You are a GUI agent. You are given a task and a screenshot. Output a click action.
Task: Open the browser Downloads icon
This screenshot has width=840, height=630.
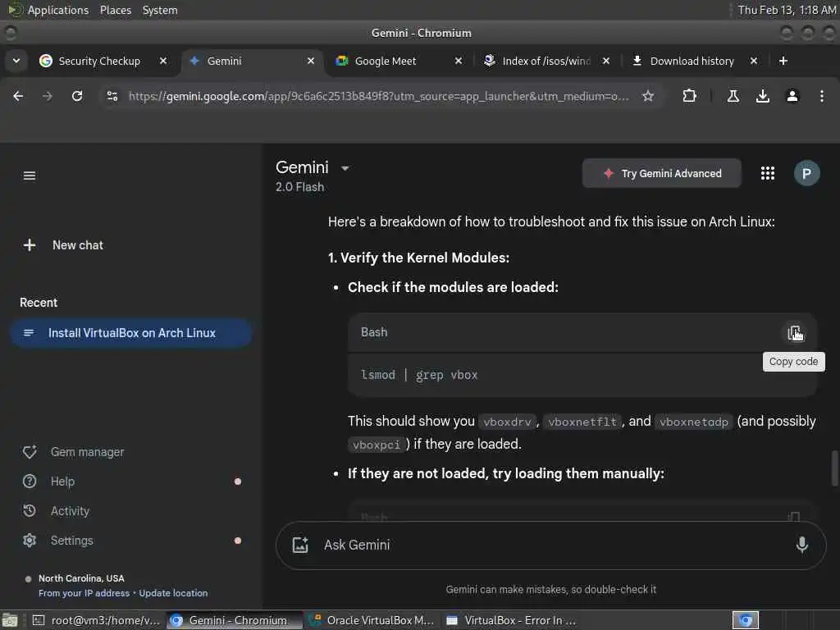[x=763, y=96]
